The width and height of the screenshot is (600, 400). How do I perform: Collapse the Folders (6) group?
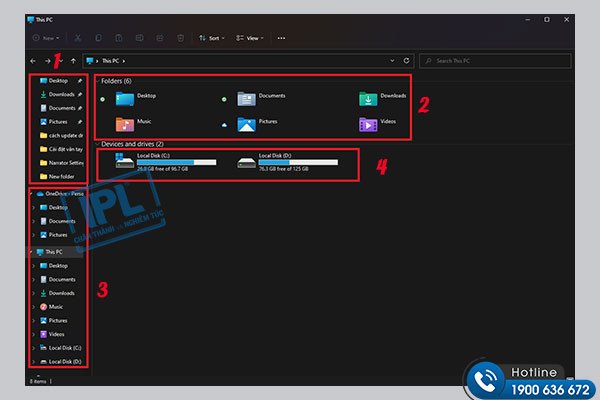[x=98, y=81]
